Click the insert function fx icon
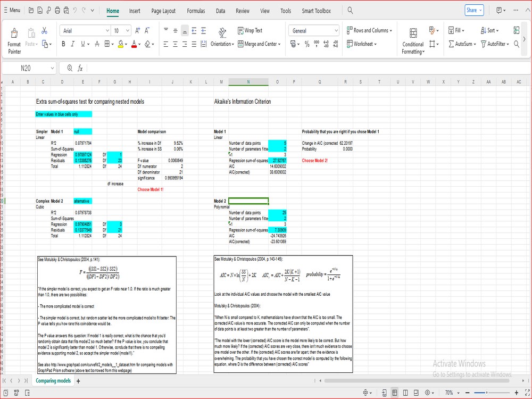532x399 pixels. pos(80,68)
